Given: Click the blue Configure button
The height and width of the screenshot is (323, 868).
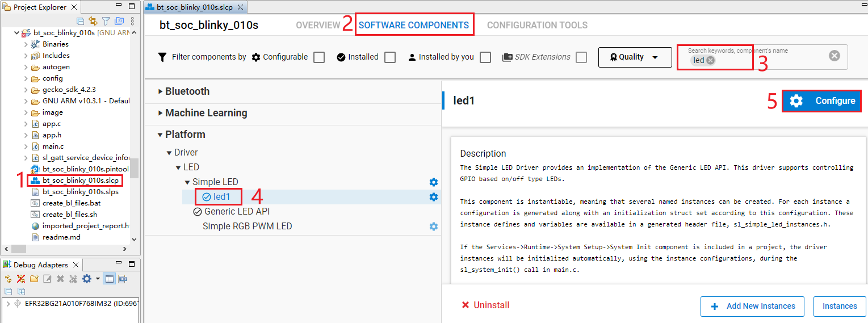Looking at the screenshot, I should point(821,101).
